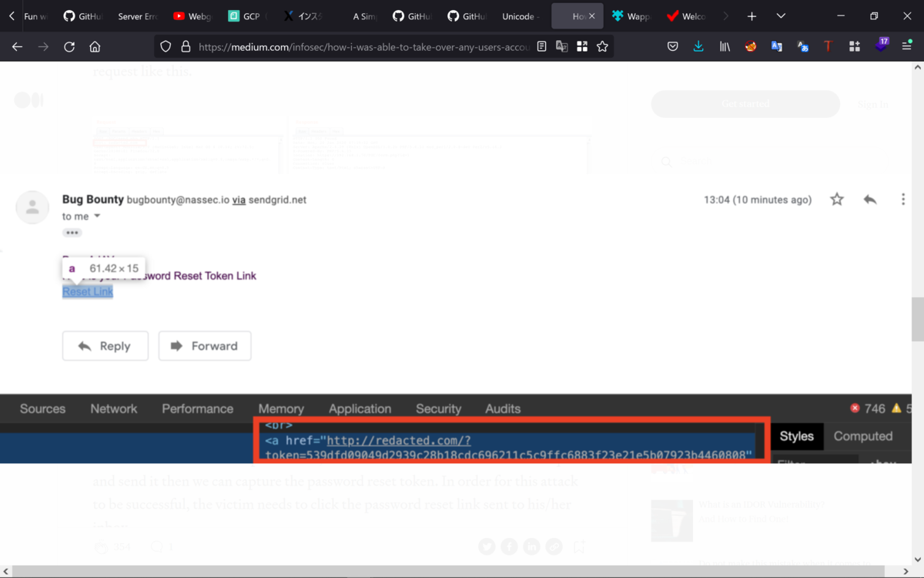The image size is (924, 578).
Task: Click the vertical scrollbar thumb
Action: tap(917, 319)
